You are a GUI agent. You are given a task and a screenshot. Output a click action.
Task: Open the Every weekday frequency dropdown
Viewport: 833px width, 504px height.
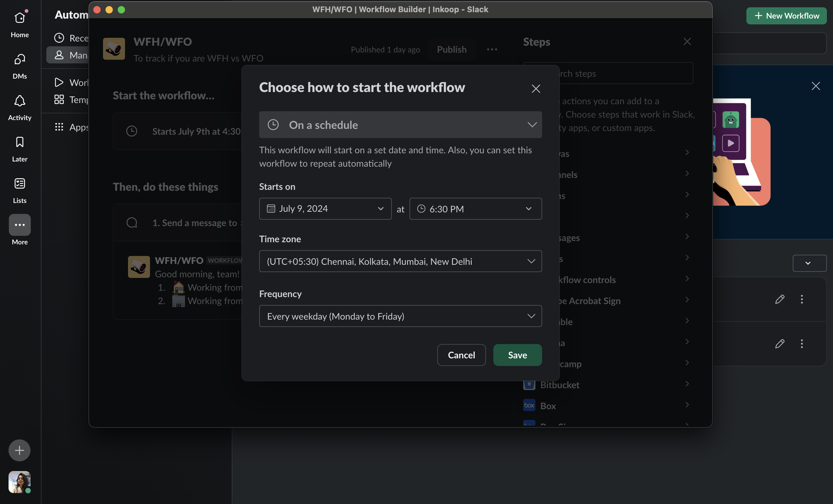click(400, 316)
